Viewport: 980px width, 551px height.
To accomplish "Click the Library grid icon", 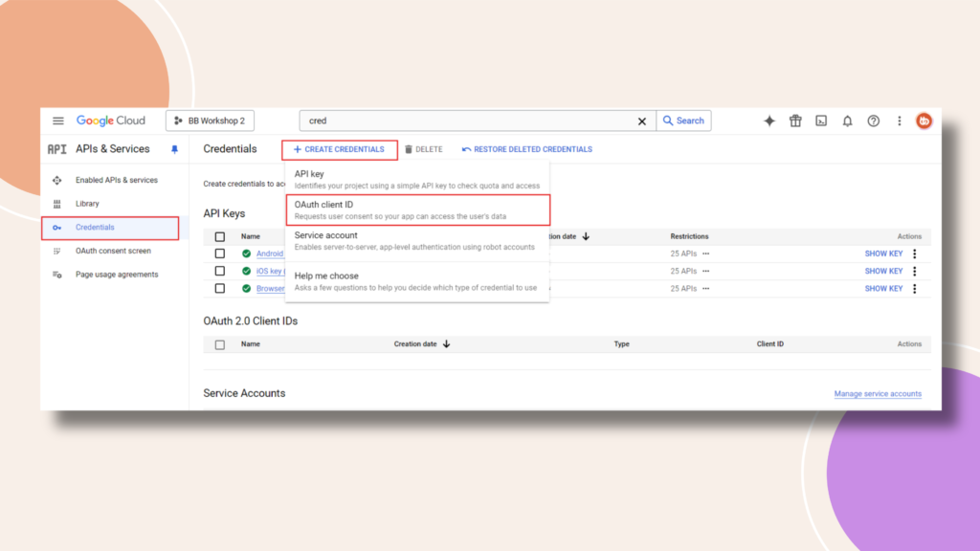I will coord(56,204).
